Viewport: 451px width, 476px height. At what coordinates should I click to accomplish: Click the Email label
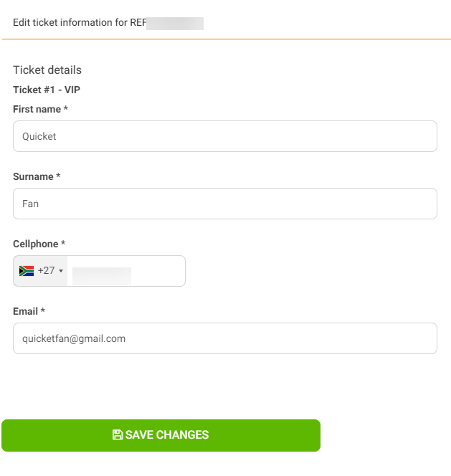pos(25,311)
